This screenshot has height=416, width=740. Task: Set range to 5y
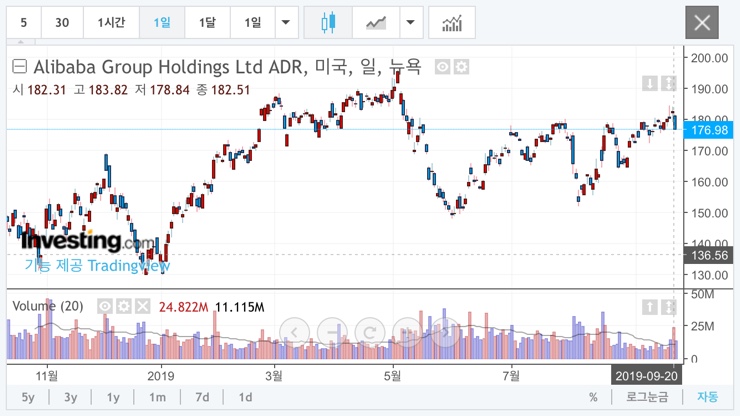coord(28,397)
